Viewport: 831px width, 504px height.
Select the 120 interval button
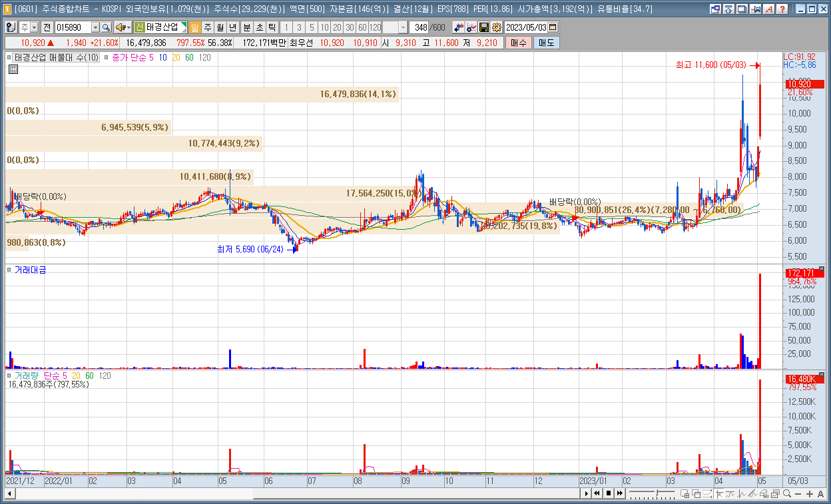point(376,27)
